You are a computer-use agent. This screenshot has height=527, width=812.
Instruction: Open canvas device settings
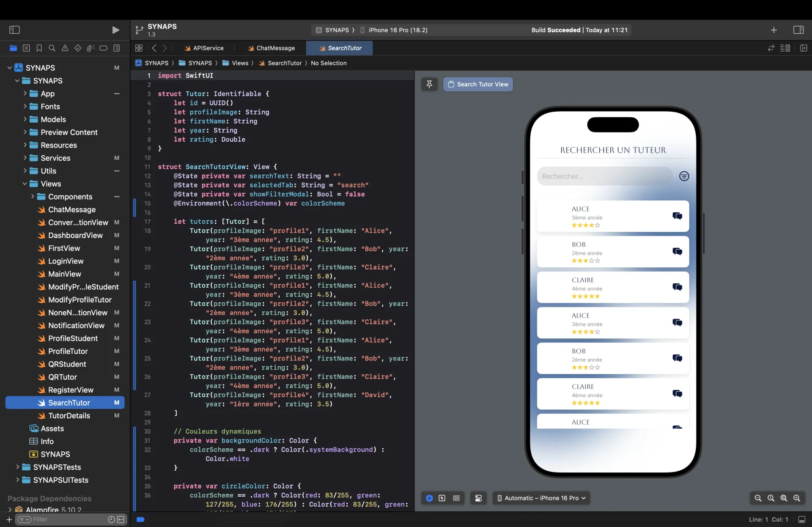478,498
